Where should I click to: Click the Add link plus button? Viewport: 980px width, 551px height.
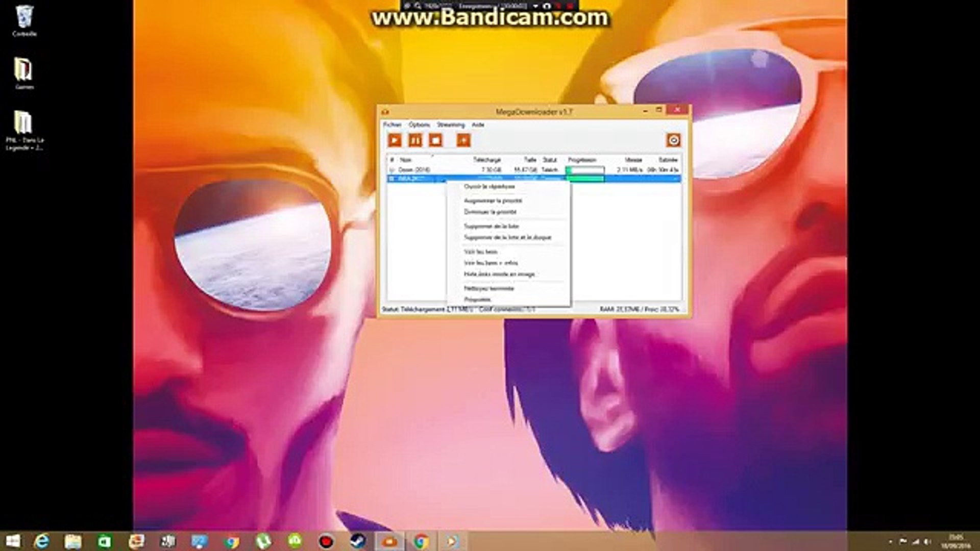(x=463, y=140)
